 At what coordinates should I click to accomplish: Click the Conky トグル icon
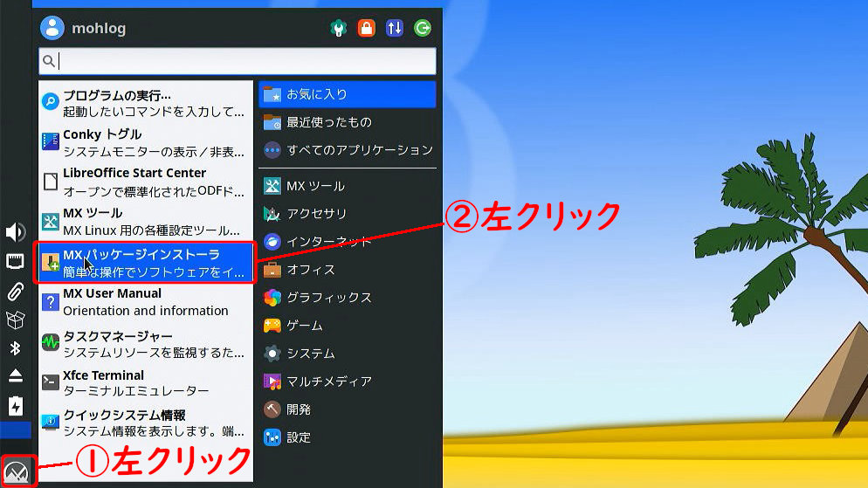pos(51,141)
